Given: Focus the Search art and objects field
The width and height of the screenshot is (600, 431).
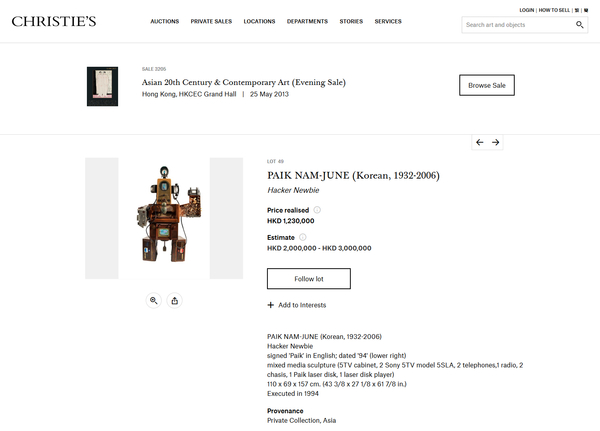Looking at the screenshot, I should click(x=518, y=25).
